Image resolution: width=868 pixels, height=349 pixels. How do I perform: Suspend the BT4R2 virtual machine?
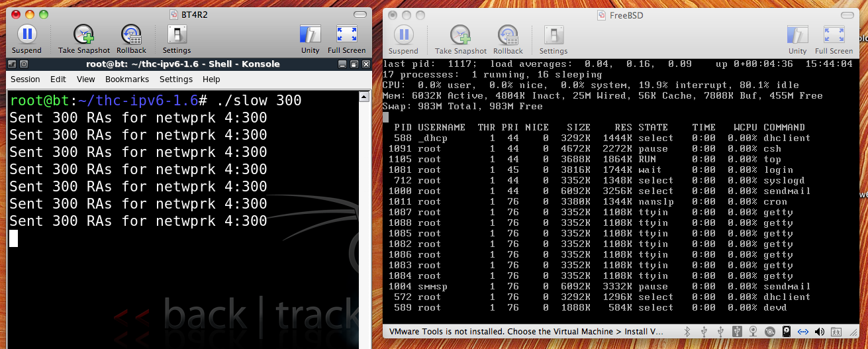(26, 39)
